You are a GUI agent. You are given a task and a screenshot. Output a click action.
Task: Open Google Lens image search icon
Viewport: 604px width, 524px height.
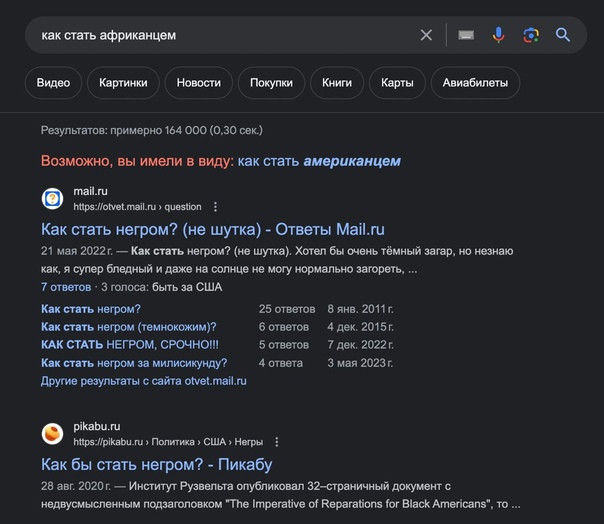pyautogui.click(x=531, y=35)
